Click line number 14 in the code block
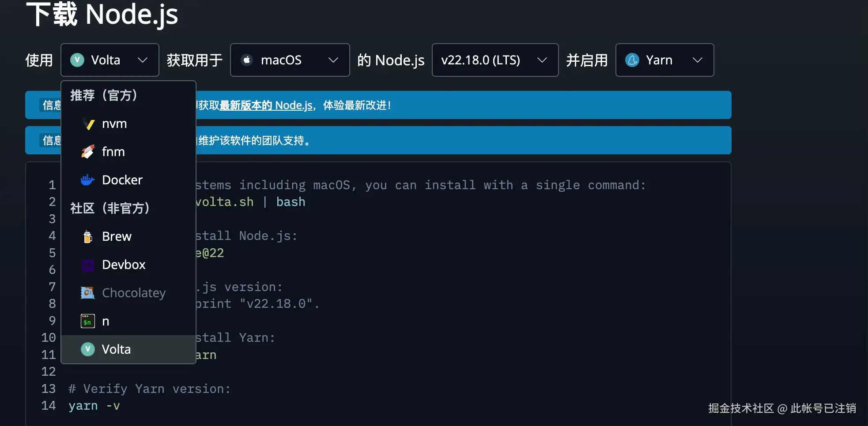 coord(49,406)
